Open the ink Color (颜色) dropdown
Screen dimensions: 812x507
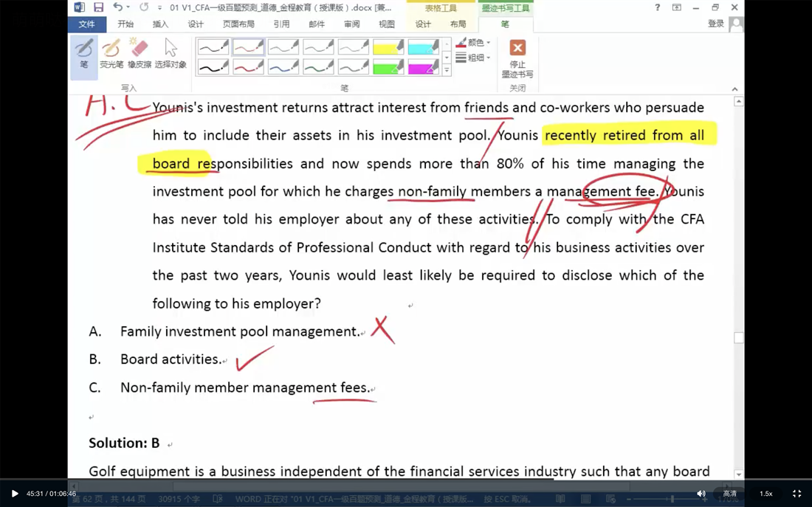coord(473,43)
